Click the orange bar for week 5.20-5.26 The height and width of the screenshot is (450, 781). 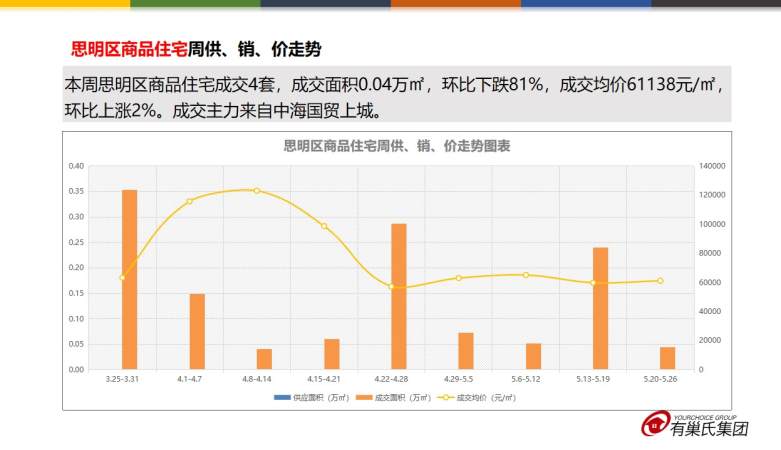point(667,358)
